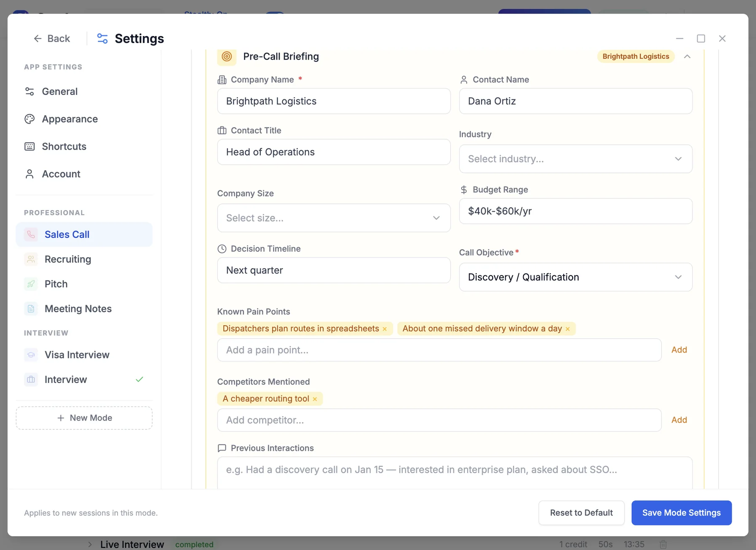Click the delete trash icon in background window

[x=663, y=545]
